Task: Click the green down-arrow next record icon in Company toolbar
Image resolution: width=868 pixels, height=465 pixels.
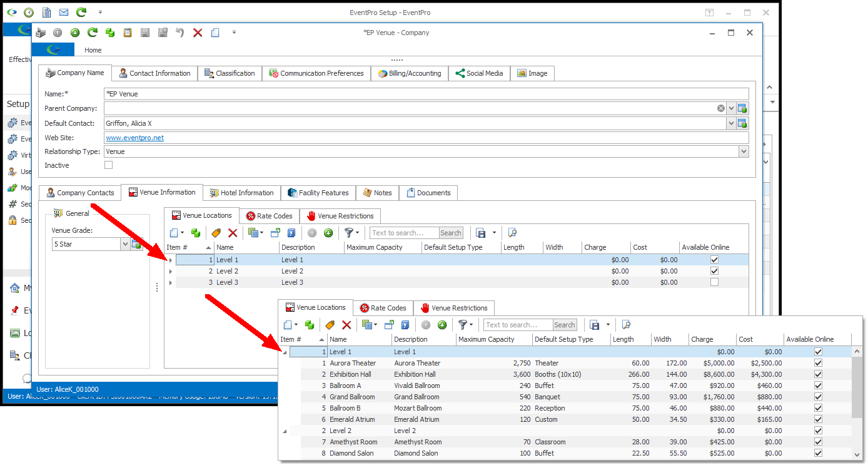Action: tap(75, 33)
